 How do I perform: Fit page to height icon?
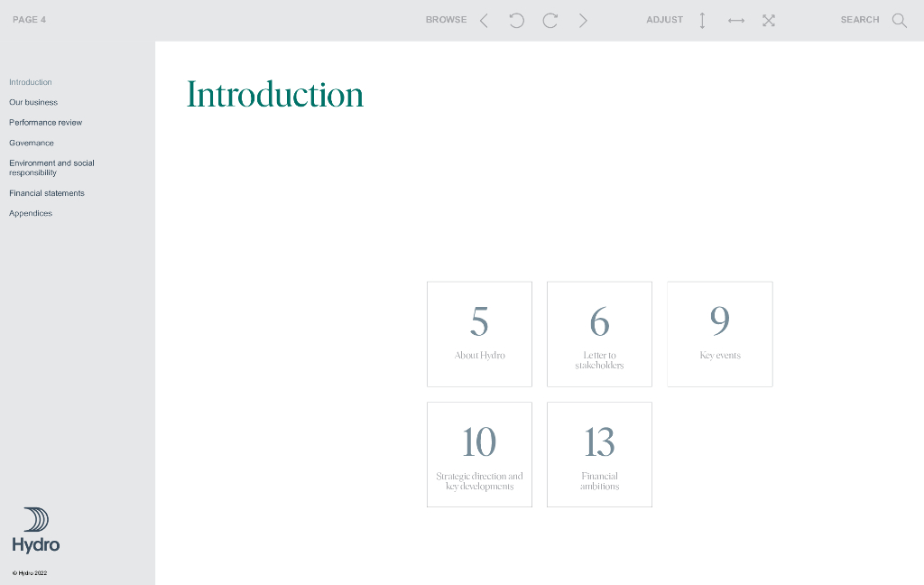tap(702, 20)
